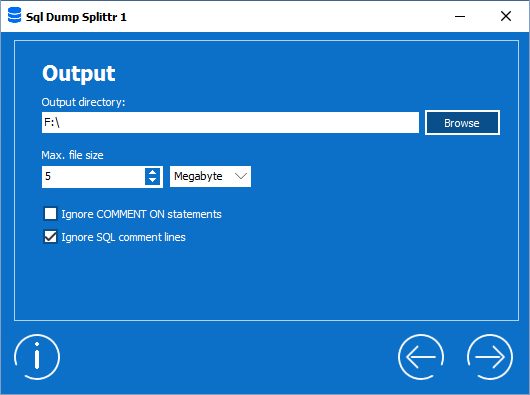Click the Output heading text
530x395 pixels.
[79, 73]
